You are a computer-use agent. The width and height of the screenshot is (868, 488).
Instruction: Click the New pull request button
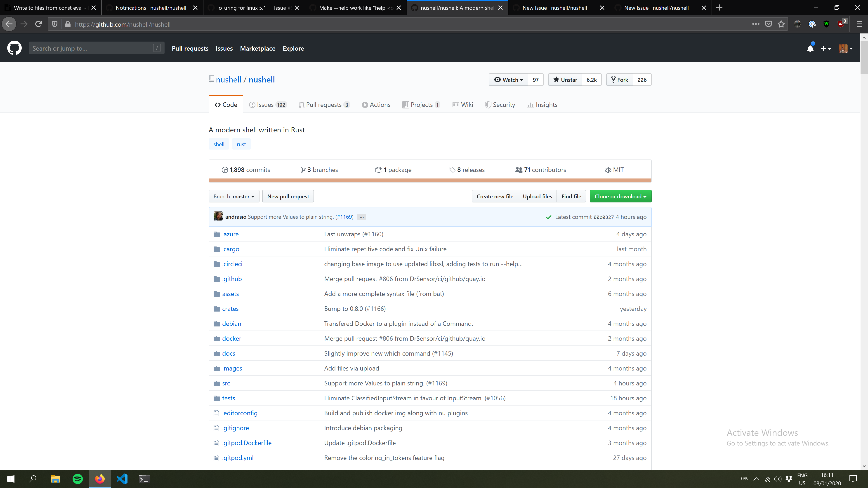pos(288,196)
